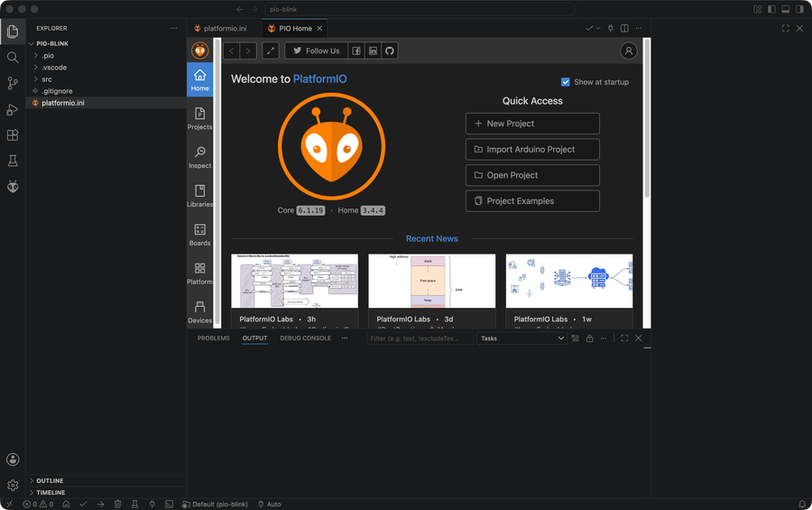
Task: Toggle output auto-scroll lock icon
Action: 589,338
